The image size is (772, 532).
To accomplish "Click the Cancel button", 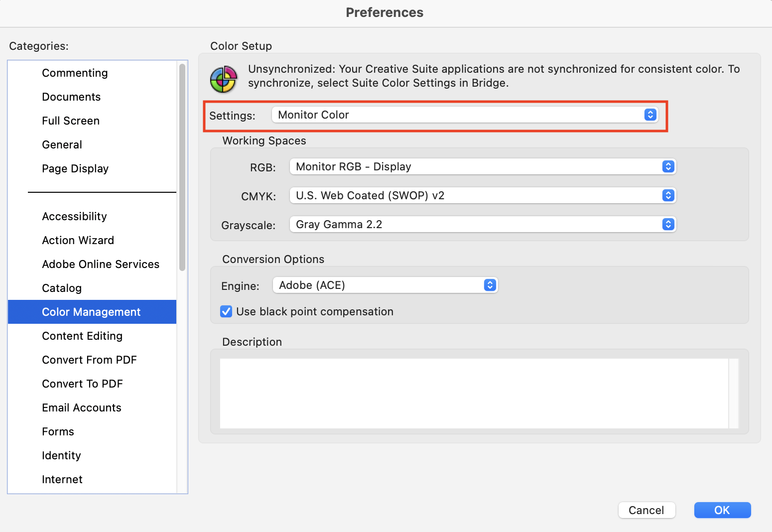I will 646,510.
